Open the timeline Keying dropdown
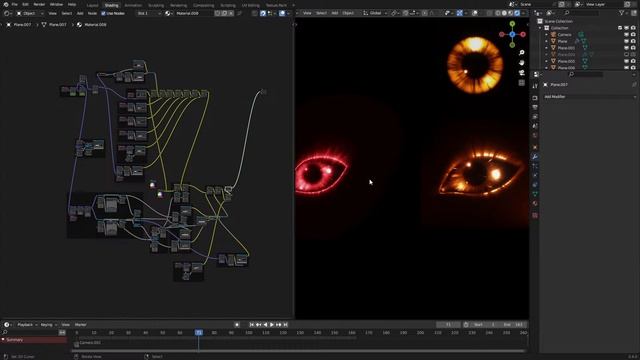This screenshot has height=360, width=640. pos(48,324)
